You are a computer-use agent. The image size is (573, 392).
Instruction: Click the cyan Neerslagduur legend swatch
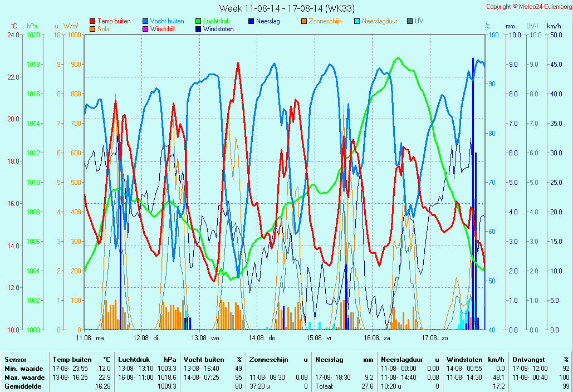pyautogui.click(x=357, y=22)
